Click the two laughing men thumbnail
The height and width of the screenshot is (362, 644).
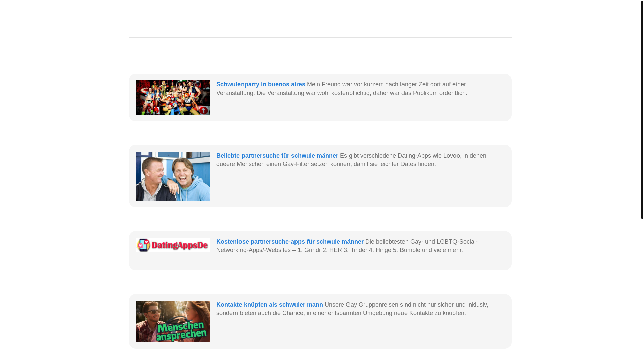173,176
